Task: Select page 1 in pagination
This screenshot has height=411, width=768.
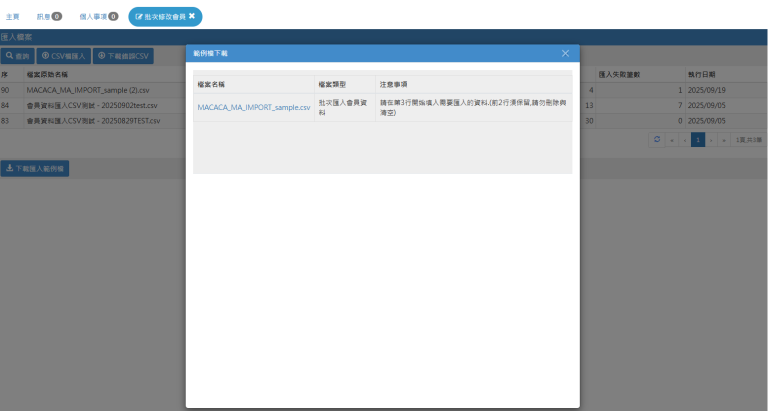Action: 698,140
